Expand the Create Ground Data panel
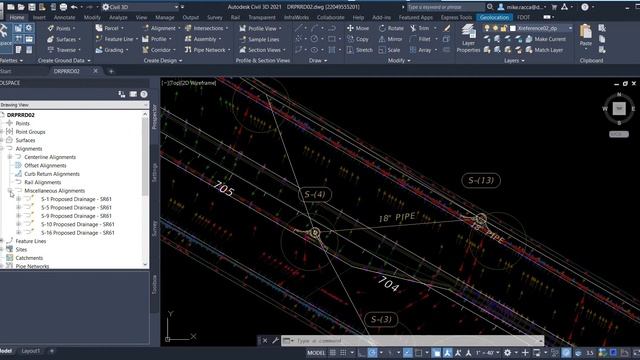This screenshot has height=360, width=640. [64, 60]
